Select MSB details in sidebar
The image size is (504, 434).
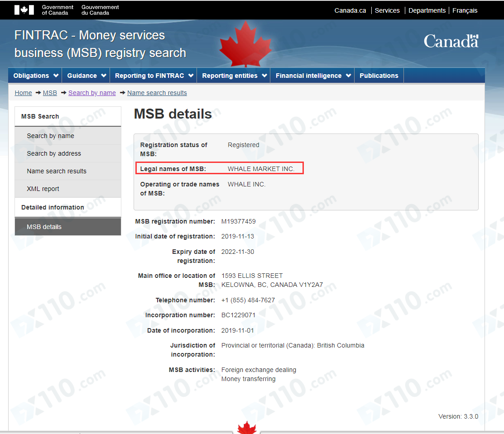point(68,226)
